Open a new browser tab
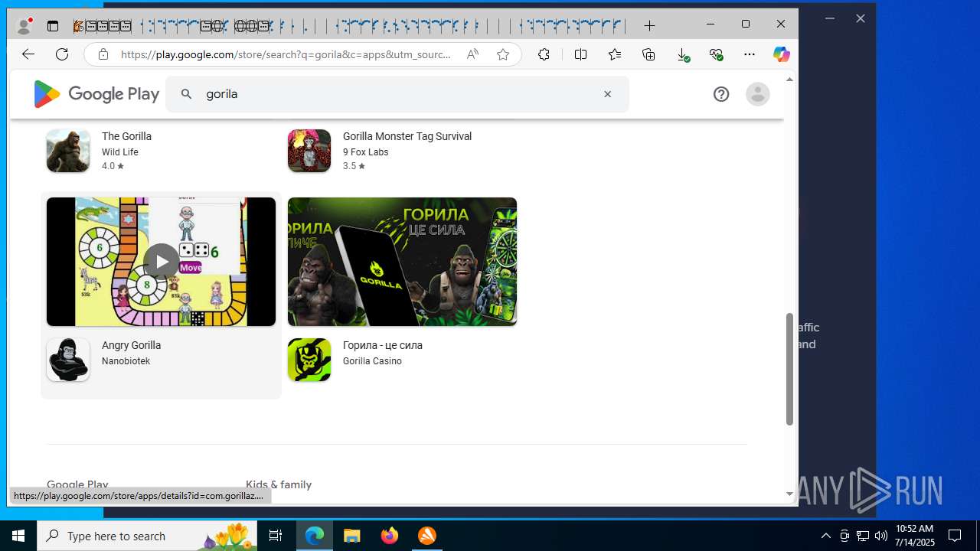980x551 pixels. click(x=649, y=26)
